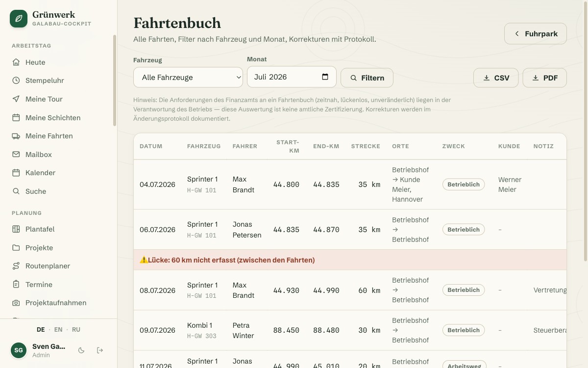The height and width of the screenshot is (368, 588).
Task: Switch language to DE
Action: point(41,330)
